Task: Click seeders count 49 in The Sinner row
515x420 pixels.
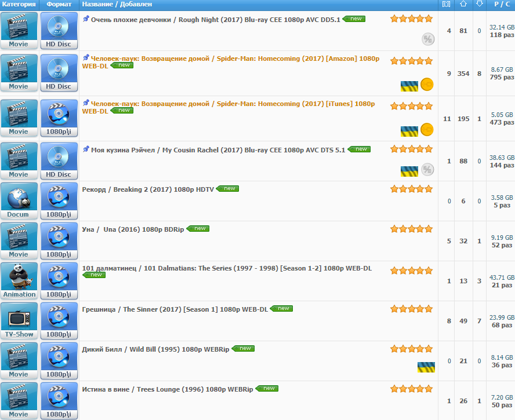Action: (x=463, y=321)
